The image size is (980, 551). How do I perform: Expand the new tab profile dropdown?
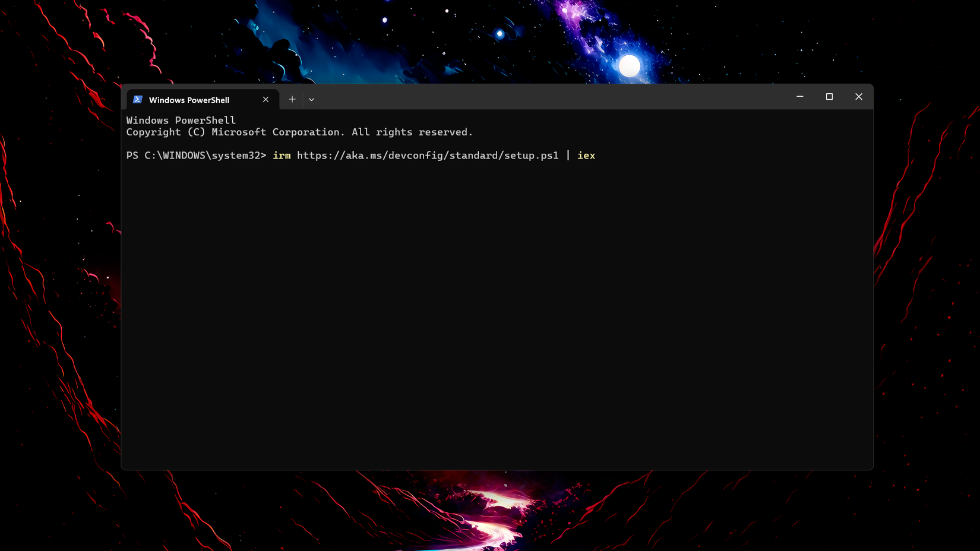[x=311, y=100]
